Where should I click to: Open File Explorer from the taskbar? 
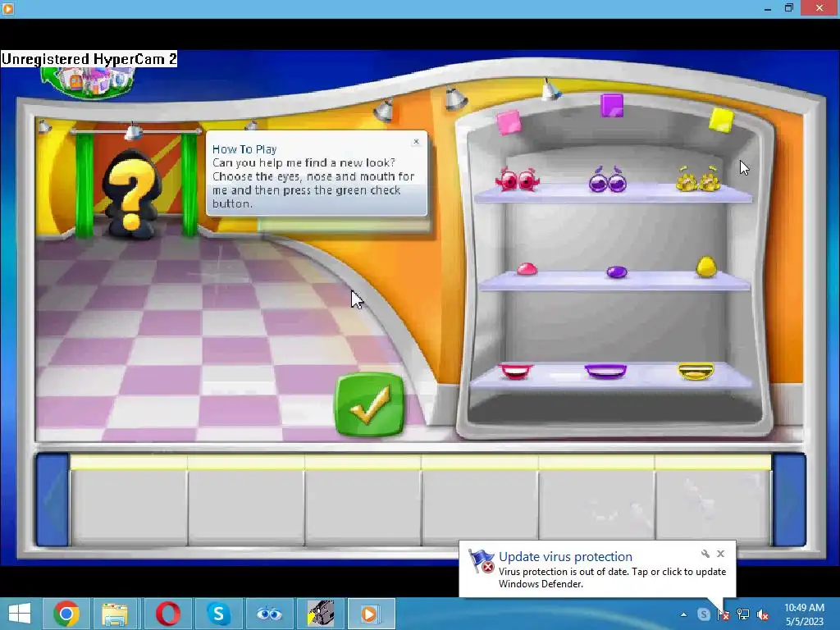pos(115,614)
